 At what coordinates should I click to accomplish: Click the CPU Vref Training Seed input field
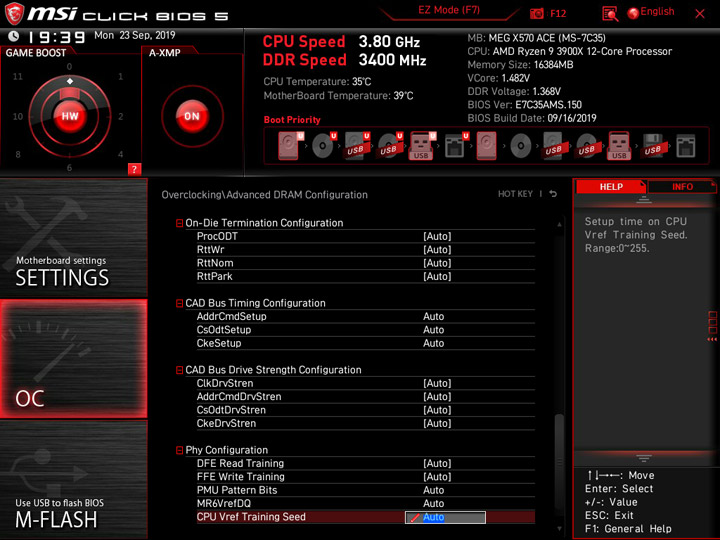pos(445,518)
